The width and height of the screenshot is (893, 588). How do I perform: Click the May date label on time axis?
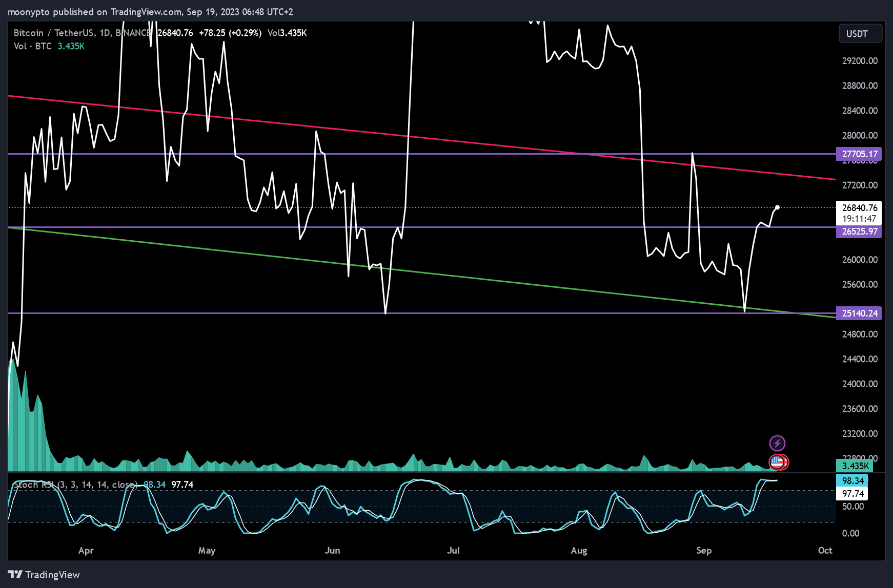click(x=207, y=551)
